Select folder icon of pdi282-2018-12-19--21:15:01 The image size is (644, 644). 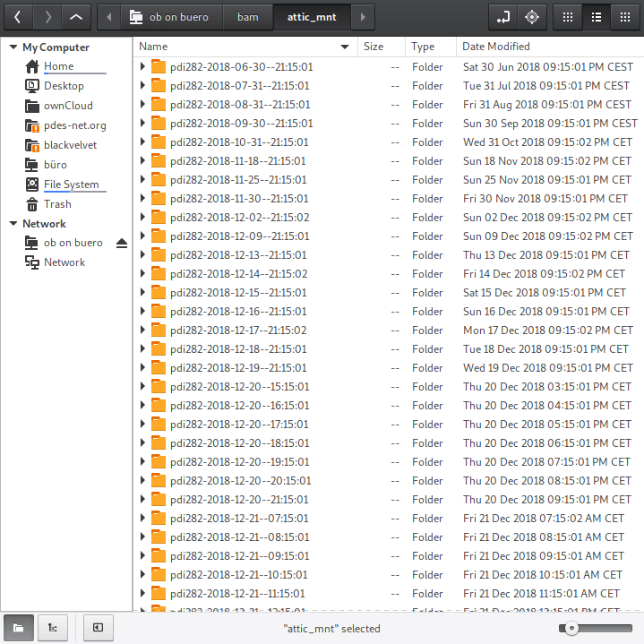(x=159, y=367)
